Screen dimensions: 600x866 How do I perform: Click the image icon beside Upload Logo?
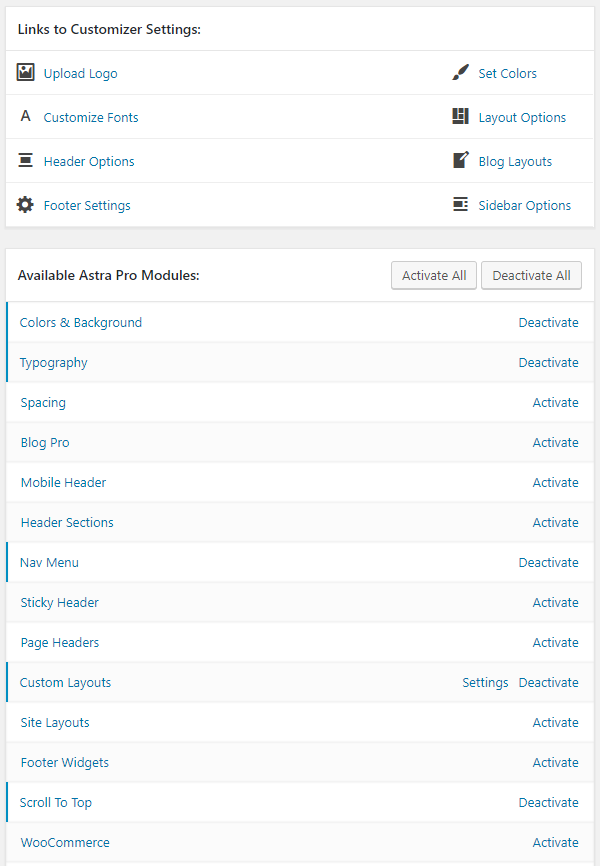pos(25,72)
